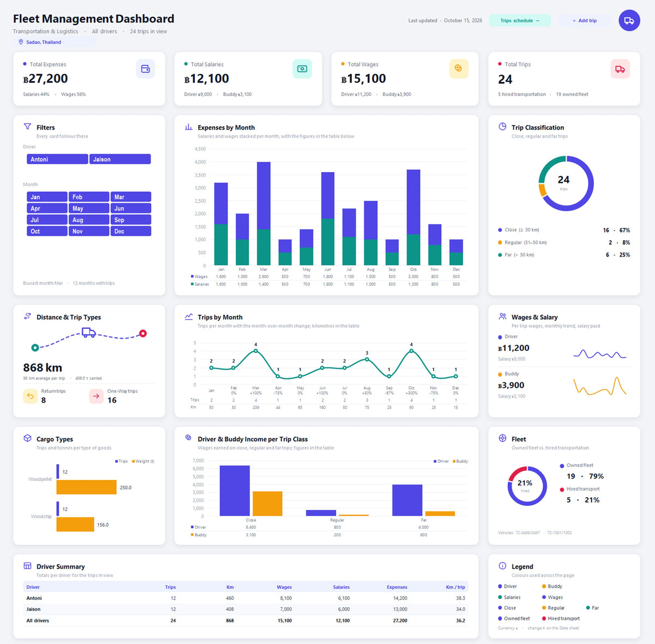Toggle the Jun month filter
This screenshot has width=655, height=644.
130,208
